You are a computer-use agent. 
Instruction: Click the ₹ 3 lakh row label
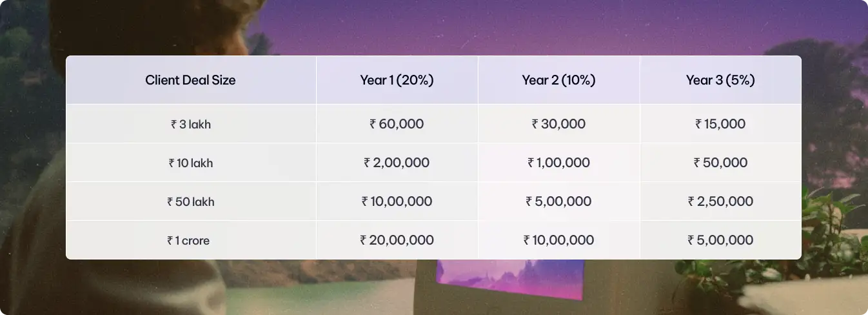tap(190, 124)
